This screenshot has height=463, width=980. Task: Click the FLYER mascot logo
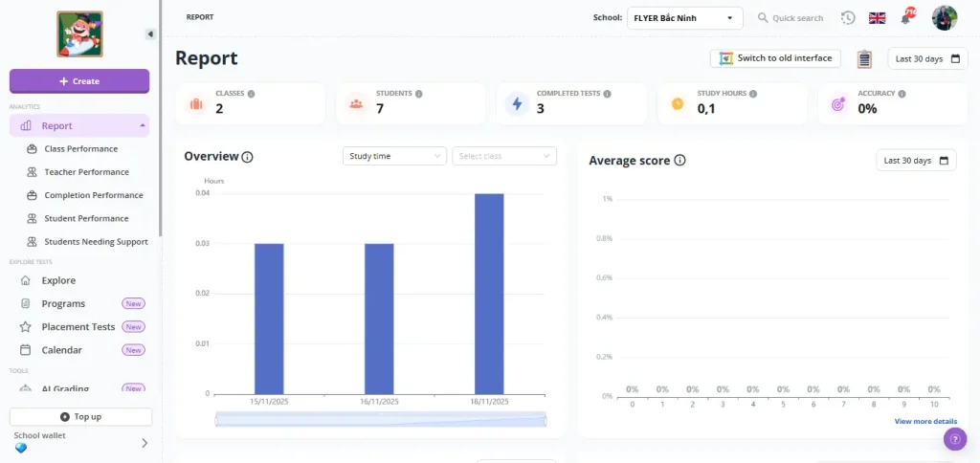[79, 33]
